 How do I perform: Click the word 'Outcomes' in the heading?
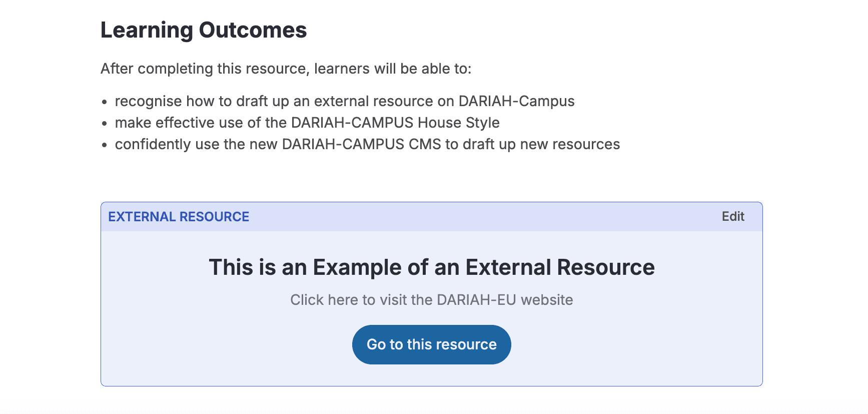point(253,30)
